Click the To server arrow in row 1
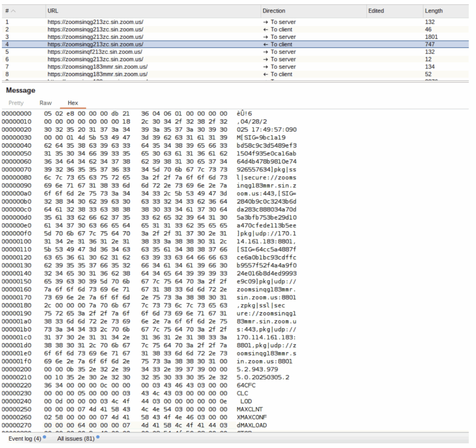The image size is (476, 448). click(x=265, y=22)
